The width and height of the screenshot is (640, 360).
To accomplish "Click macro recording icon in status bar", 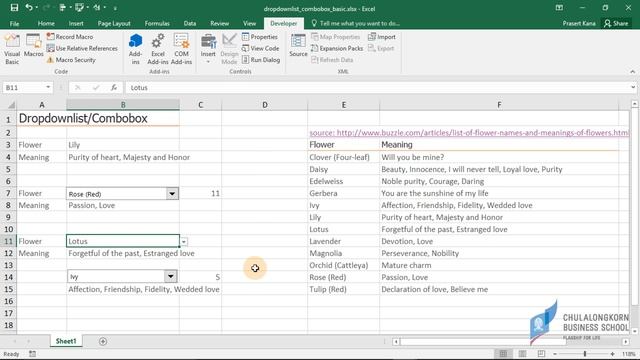I will click(32, 354).
